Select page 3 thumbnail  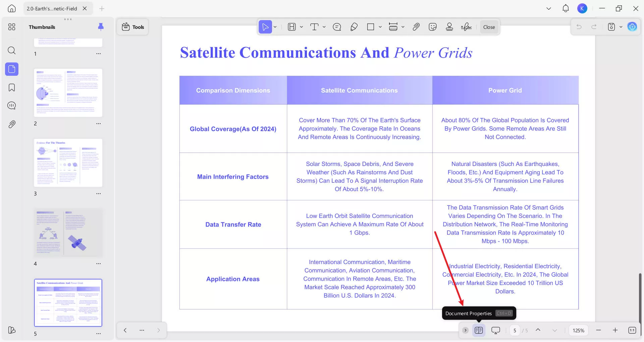click(68, 163)
